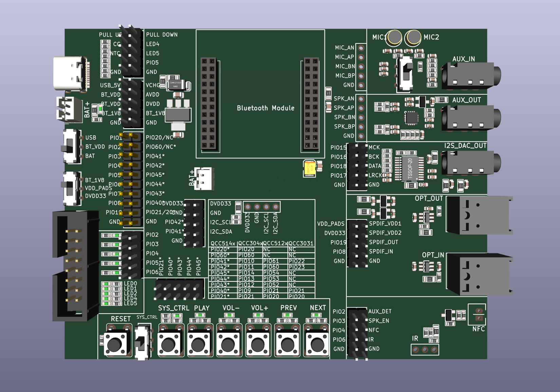
Task: Select the OPT_OUT optical connector
Action: pos(479,215)
